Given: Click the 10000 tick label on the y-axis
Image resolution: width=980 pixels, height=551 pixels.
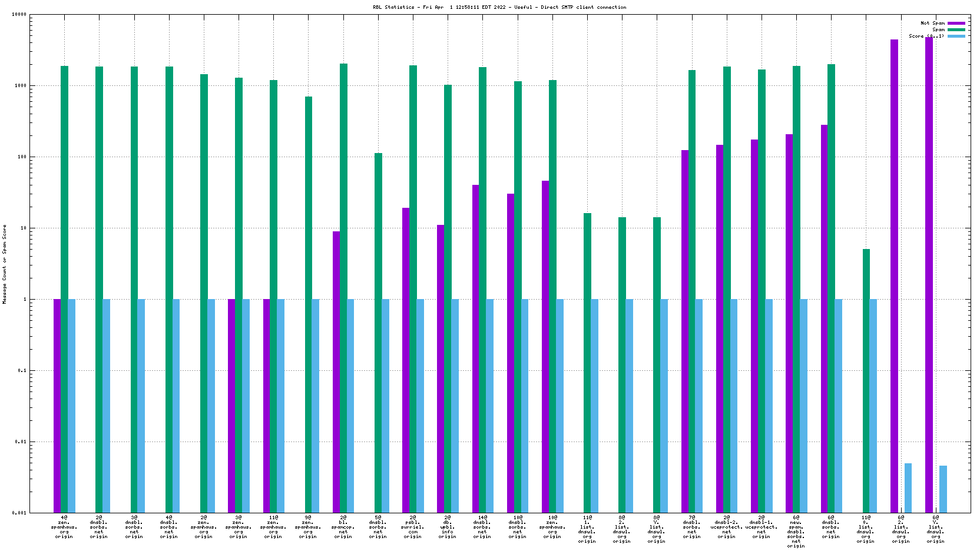Looking at the screenshot, I should pyautogui.click(x=19, y=15).
